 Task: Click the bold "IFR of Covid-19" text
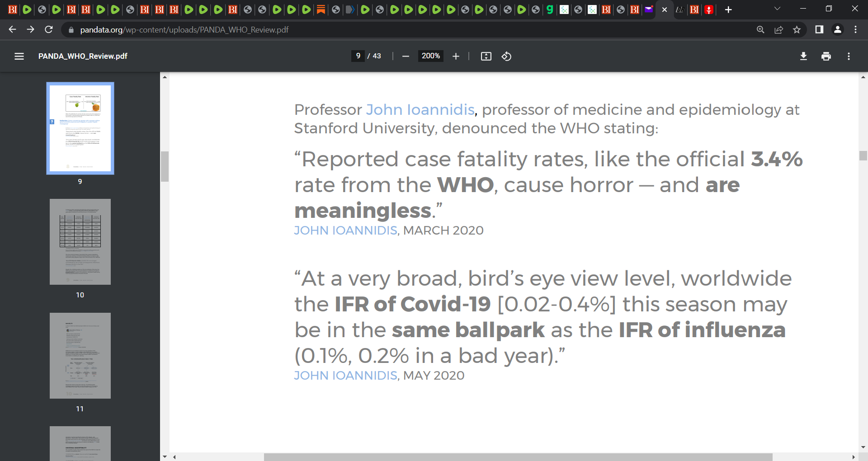click(x=412, y=304)
